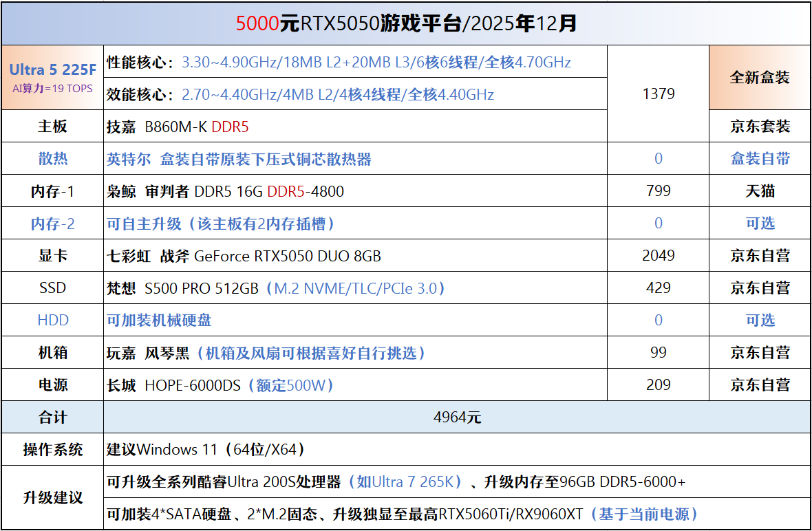This screenshot has height=531, width=812.
Task: Click 可选 in the HDD row
Action: pyautogui.click(x=760, y=320)
